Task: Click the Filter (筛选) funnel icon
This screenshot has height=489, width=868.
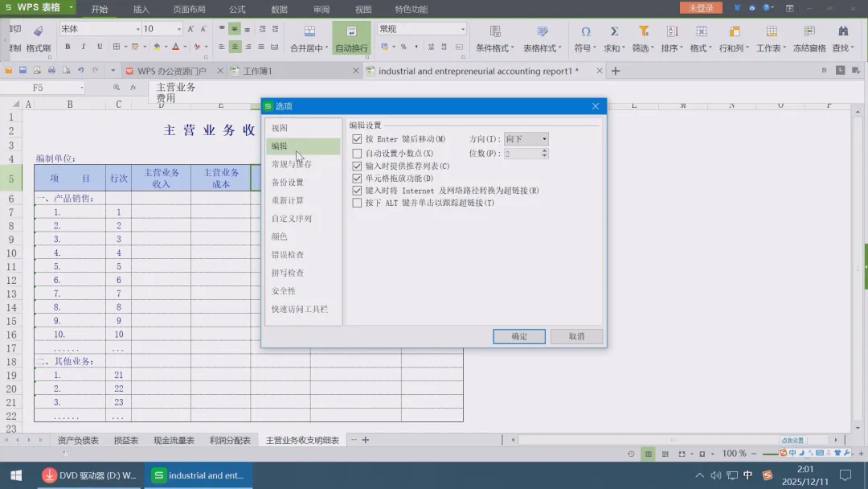Action: (x=643, y=31)
